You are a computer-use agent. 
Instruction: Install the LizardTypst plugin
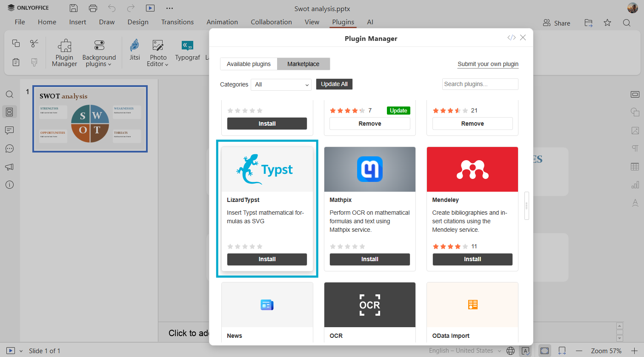267,259
